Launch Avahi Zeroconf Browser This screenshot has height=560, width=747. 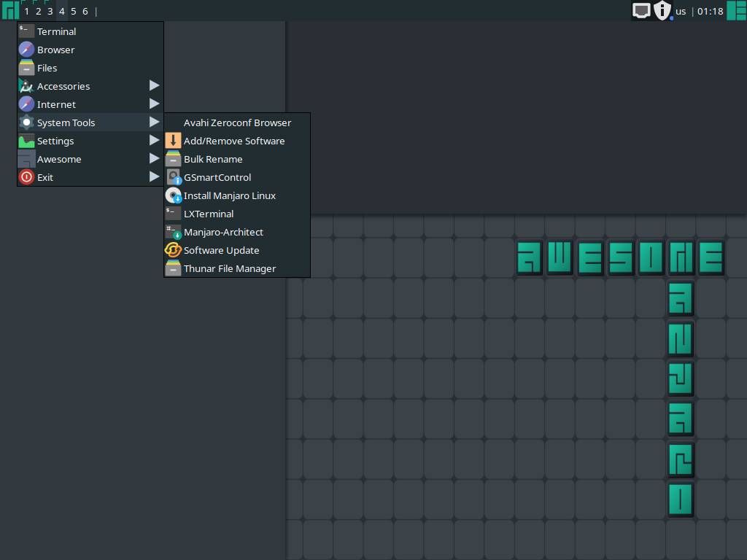(x=237, y=122)
